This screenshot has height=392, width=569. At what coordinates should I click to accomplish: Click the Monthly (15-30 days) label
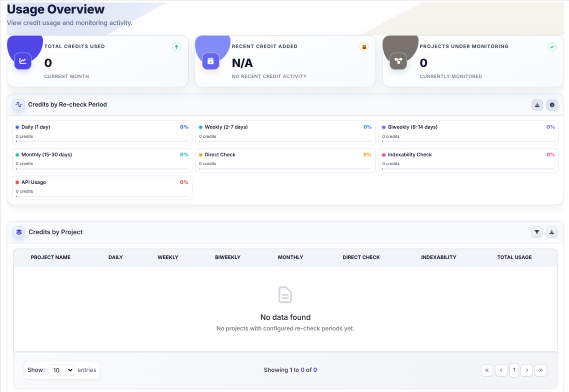47,155
